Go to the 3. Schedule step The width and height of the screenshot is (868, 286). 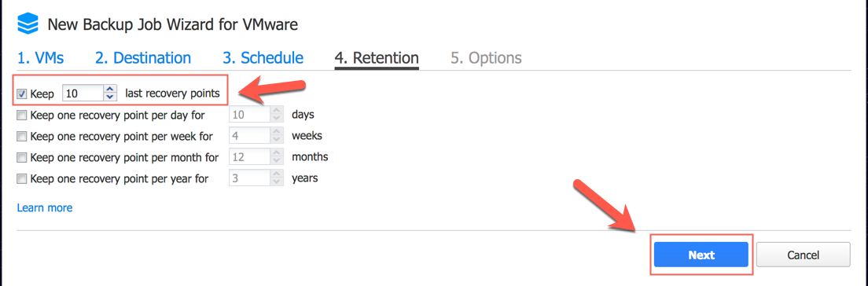click(x=263, y=58)
